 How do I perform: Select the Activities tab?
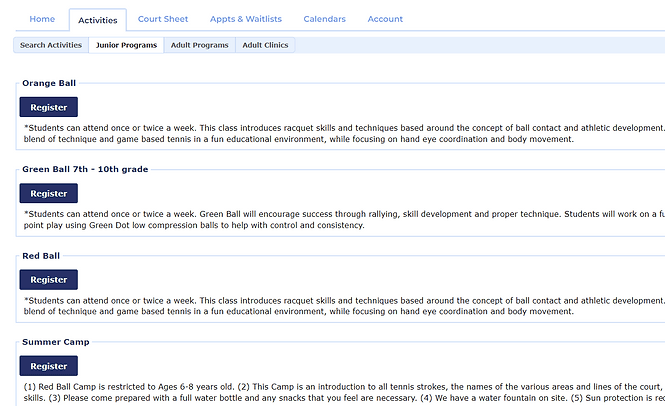point(98,19)
